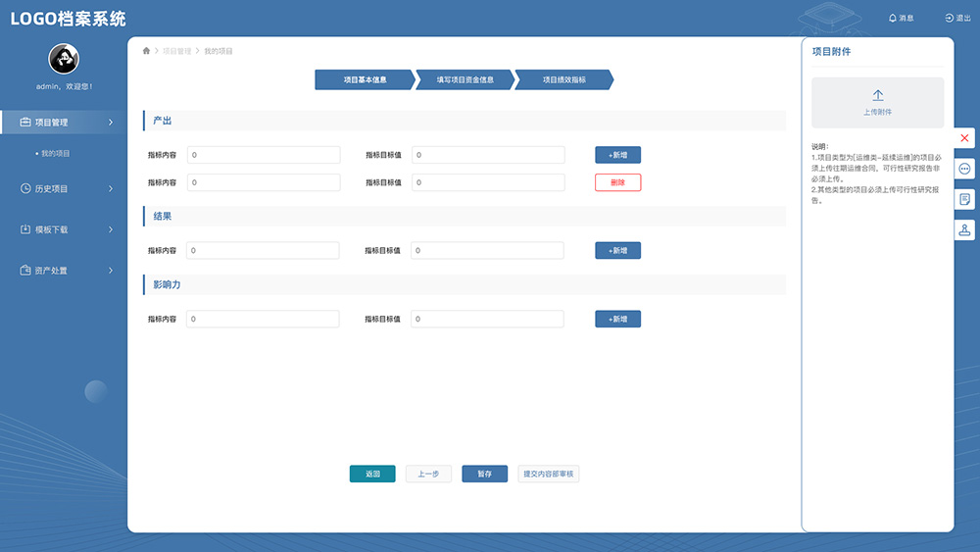980x552 pixels.
Task: Click red 删除 button in 产出 section
Action: tap(617, 182)
